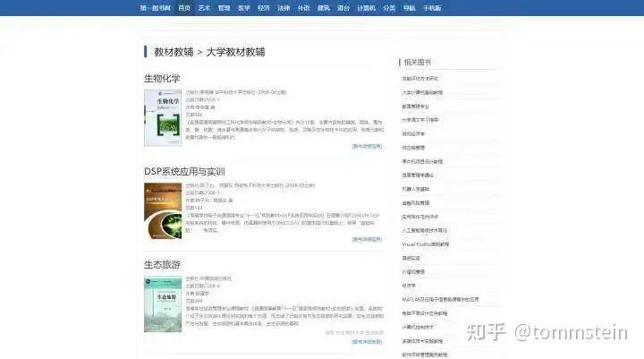Open the details link under 生物化学
Viewport: 644px width, 359px height.
coord(367,146)
